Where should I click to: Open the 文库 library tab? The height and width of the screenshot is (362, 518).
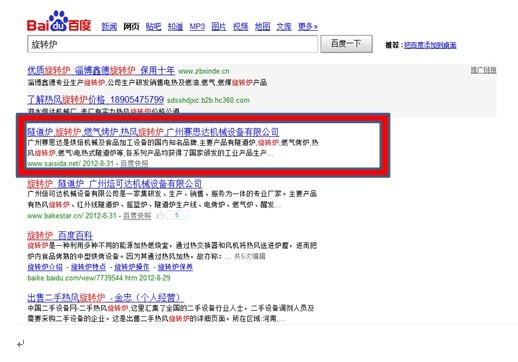point(284,27)
